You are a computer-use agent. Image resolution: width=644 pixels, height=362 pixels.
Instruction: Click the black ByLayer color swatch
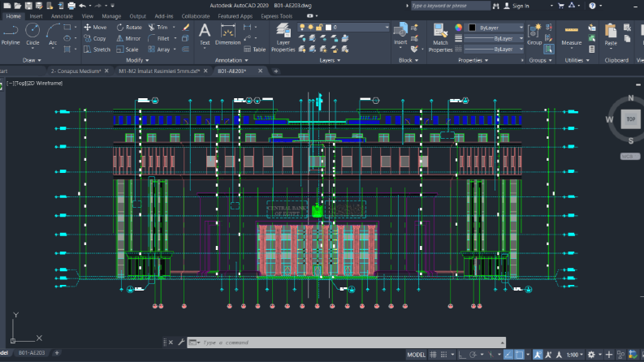click(x=472, y=28)
